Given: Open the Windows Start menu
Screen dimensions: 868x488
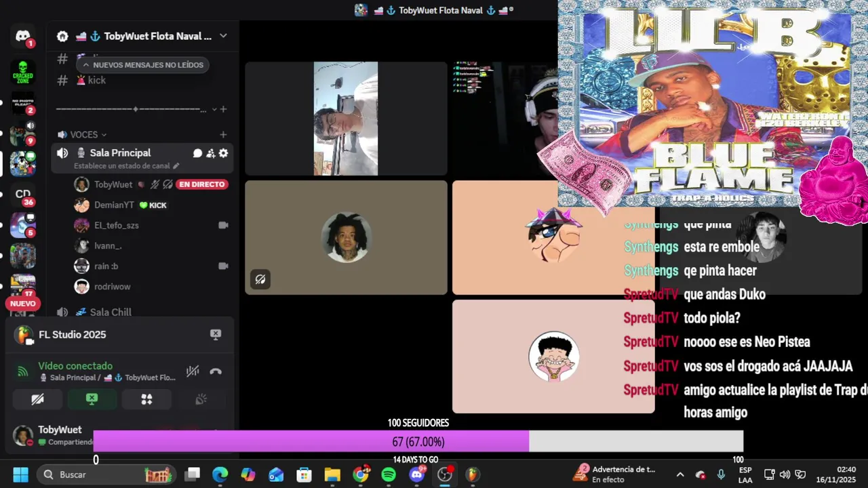Looking at the screenshot, I should coord(20,474).
